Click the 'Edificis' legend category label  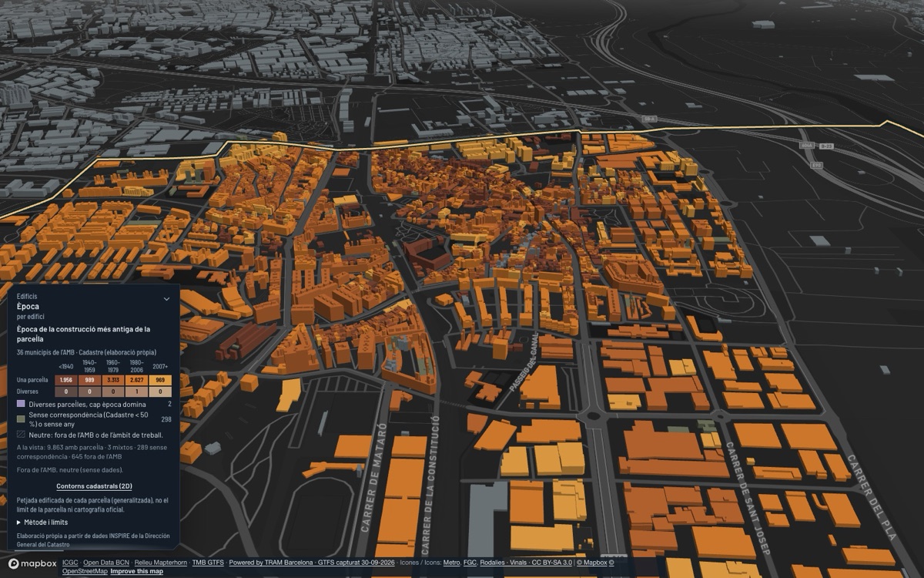pyautogui.click(x=27, y=296)
